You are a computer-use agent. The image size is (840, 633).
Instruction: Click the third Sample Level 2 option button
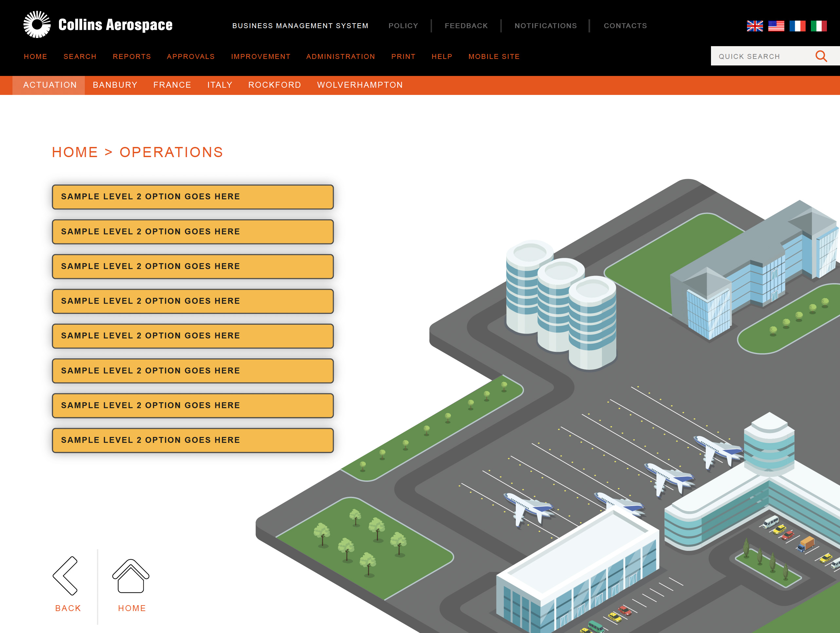click(193, 266)
